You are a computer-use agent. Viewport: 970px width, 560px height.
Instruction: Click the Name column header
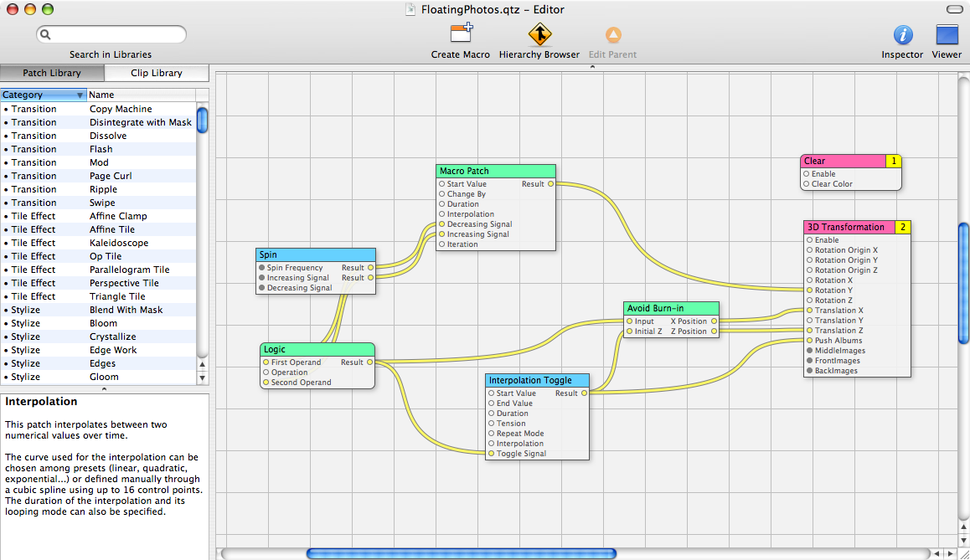(x=141, y=95)
